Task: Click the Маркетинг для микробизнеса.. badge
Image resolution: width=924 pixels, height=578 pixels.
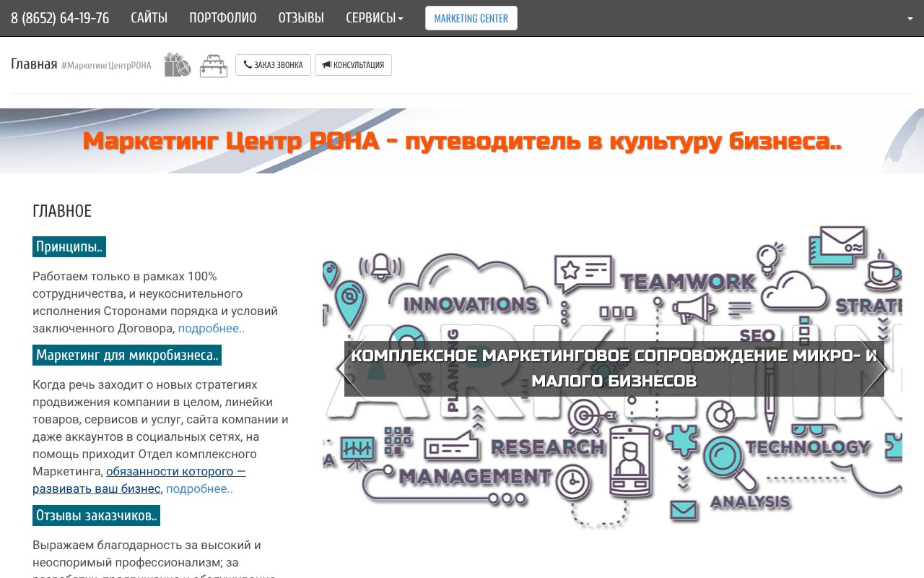Action: (126, 355)
